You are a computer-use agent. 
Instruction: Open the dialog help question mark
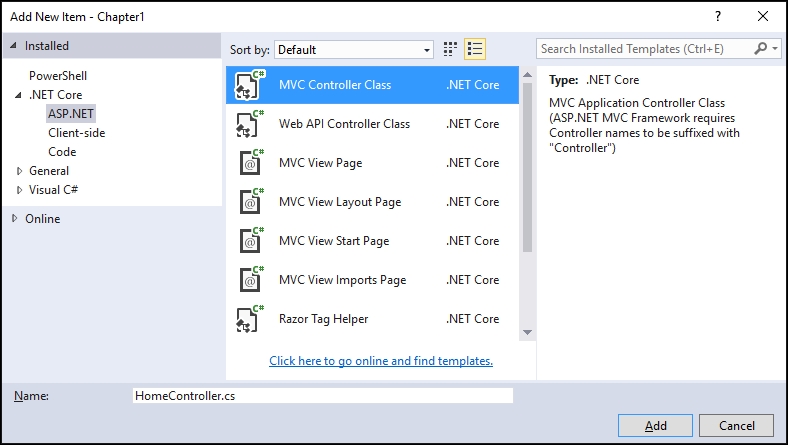[718, 17]
